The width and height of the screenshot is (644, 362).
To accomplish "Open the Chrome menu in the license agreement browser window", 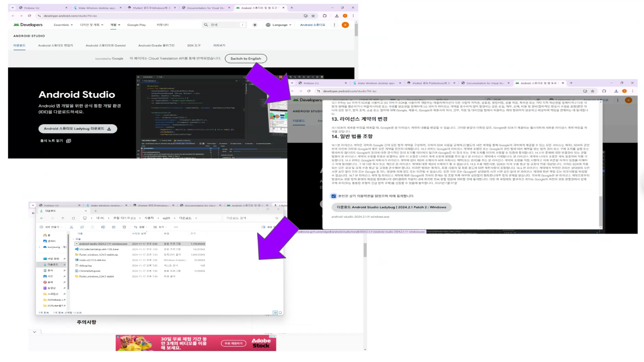I will [x=633, y=91].
